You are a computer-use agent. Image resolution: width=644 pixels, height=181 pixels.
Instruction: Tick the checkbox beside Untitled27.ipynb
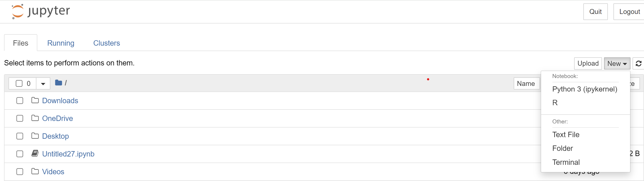pyautogui.click(x=20, y=154)
